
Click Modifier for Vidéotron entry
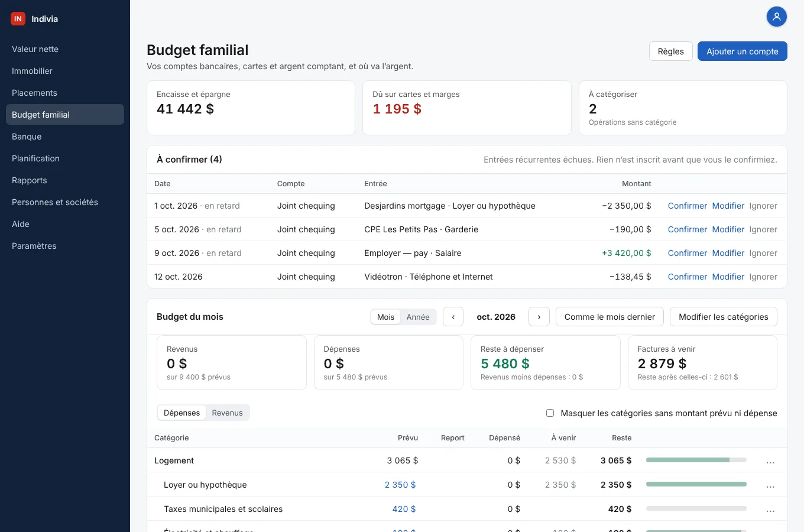[728, 277]
